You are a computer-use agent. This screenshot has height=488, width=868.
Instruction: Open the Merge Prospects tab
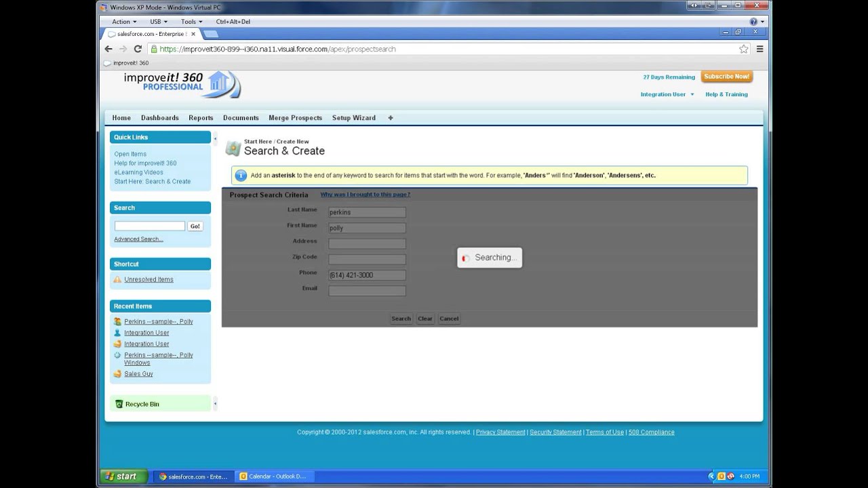click(x=296, y=118)
